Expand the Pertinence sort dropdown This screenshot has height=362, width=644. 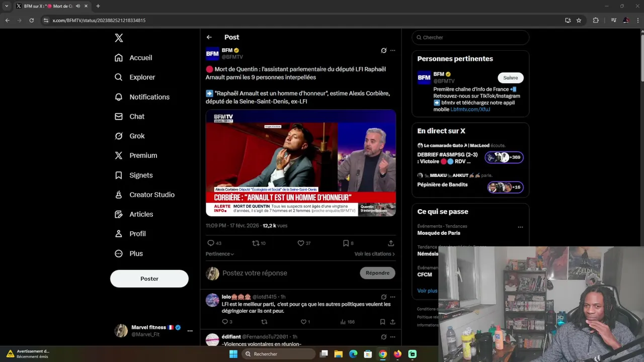pos(220,254)
